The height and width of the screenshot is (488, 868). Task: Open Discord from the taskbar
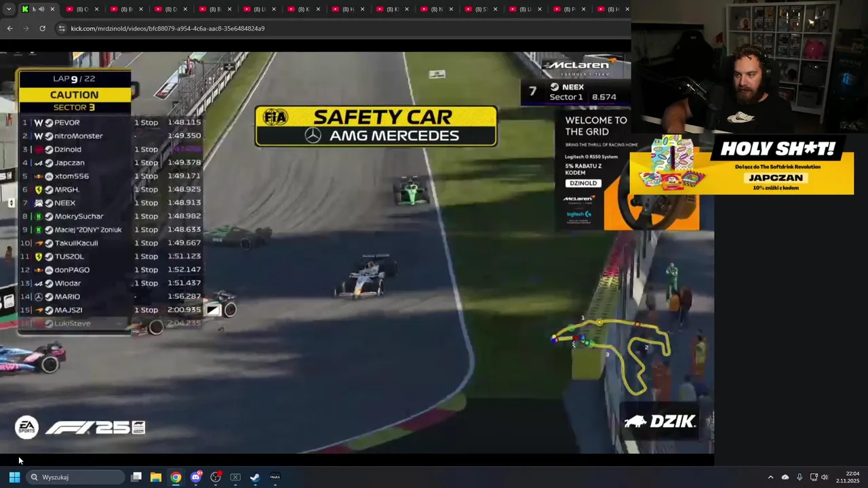(196, 477)
